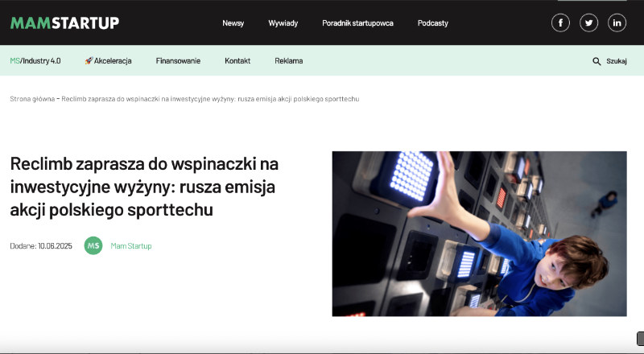Open the Reklama page
Image resolution: width=644 pixels, height=354 pixels.
click(x=289, y=61)
